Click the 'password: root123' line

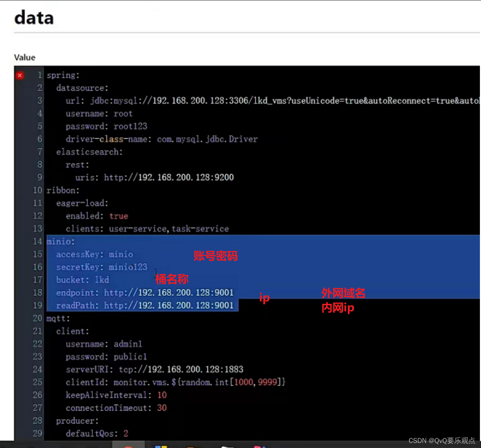tap(106, 126)
